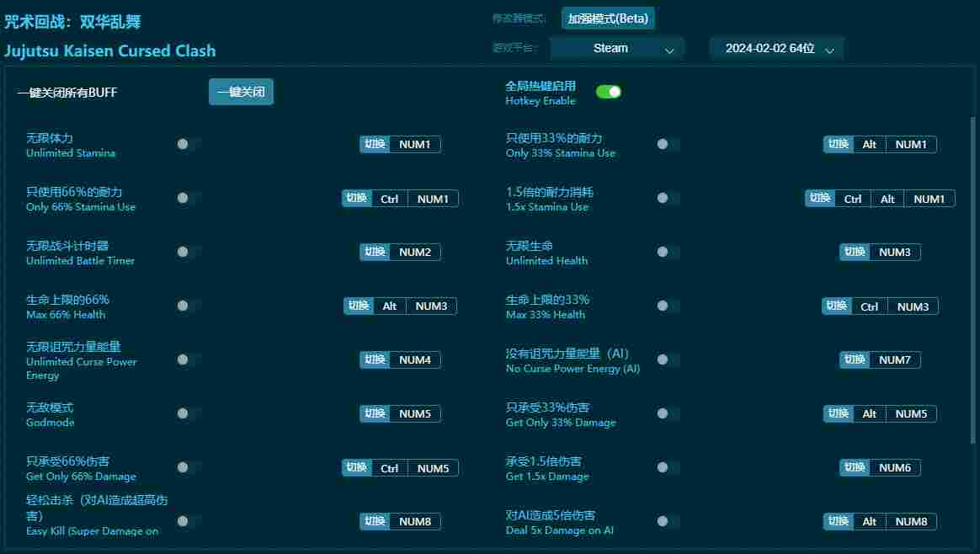980x554 pixels.
Task: Enable No Curse Power Energy (AI) toggle
Action: pos(668,359)
